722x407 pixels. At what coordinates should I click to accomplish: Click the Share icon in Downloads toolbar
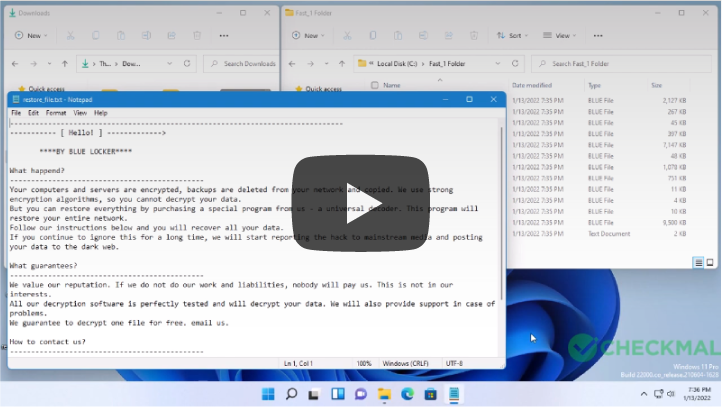coord(171,35)
